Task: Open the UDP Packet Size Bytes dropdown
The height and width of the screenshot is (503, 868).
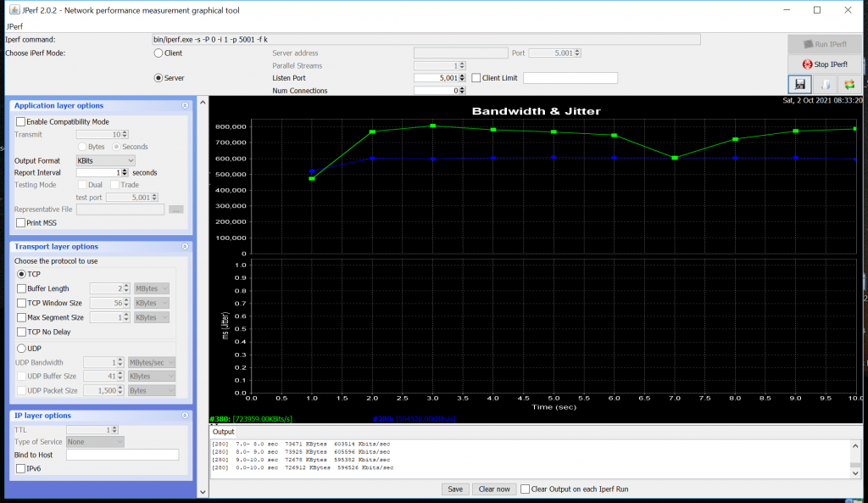Action: click(152, 390)
